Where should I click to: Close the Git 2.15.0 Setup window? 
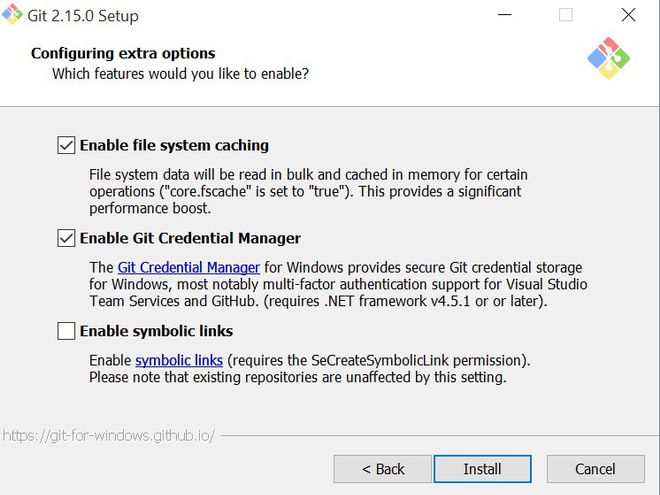(x=628, y=15)
